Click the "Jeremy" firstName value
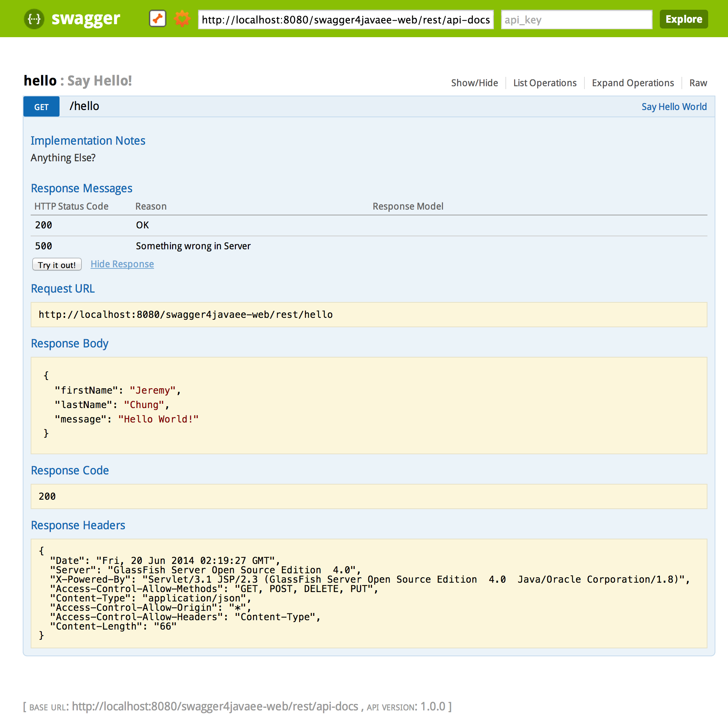 pos(153,390)
